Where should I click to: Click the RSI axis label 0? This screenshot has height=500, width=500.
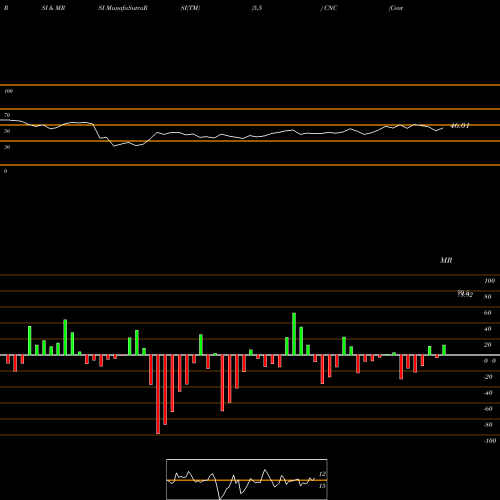pyautogui.click(x=5, y=171)
